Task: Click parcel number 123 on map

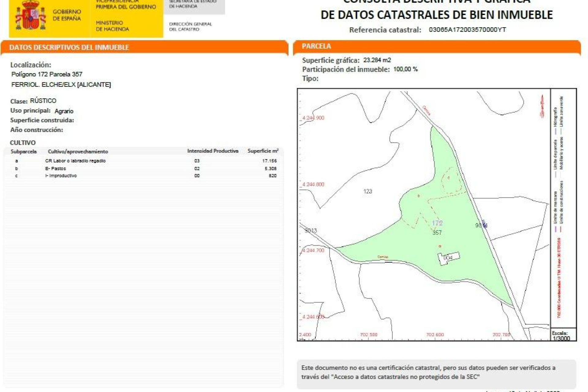Action: pyautogui.click(x=367, y=191)
